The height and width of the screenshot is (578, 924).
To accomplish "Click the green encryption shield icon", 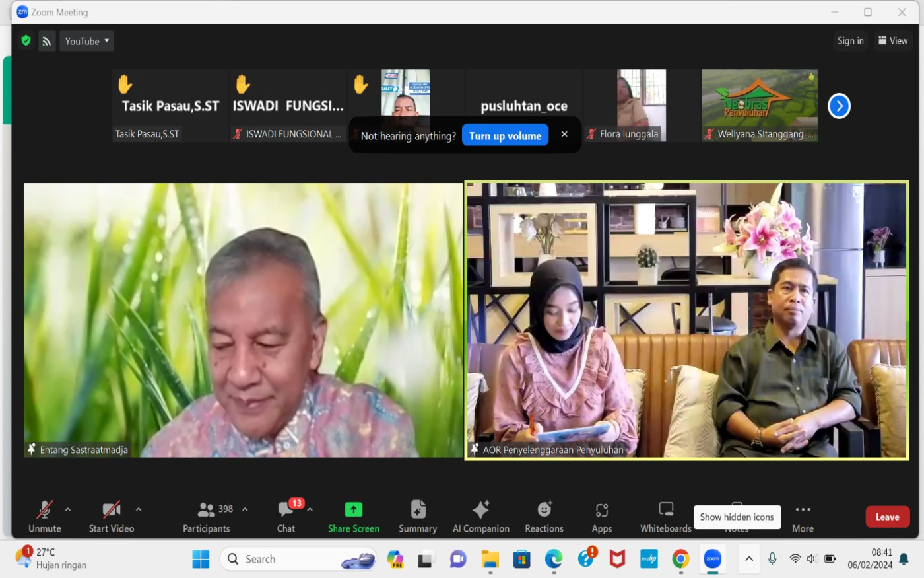I will click(x=26, y=41).
